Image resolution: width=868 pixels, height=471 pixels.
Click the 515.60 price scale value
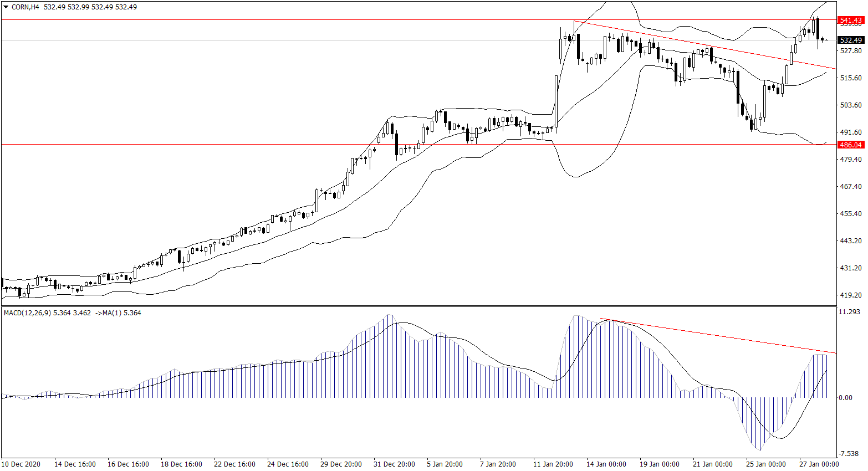pyautogui.click(x=851, y=78)
